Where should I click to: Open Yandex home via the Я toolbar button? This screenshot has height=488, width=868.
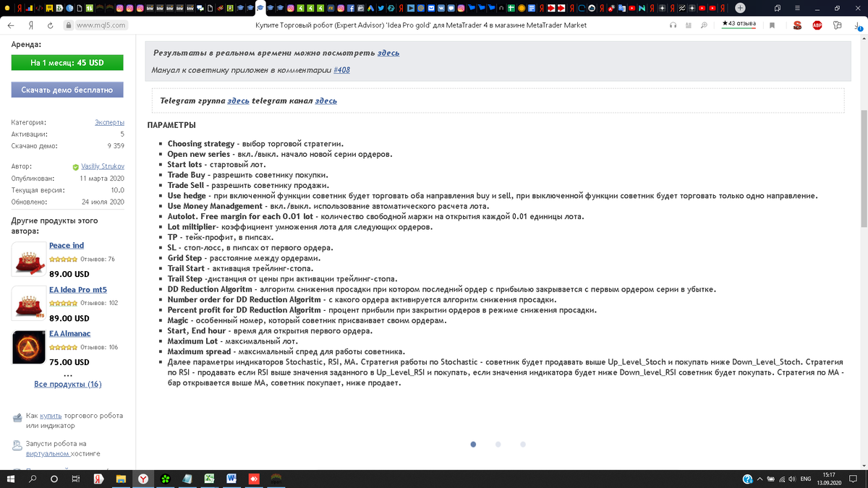point(31,25)
